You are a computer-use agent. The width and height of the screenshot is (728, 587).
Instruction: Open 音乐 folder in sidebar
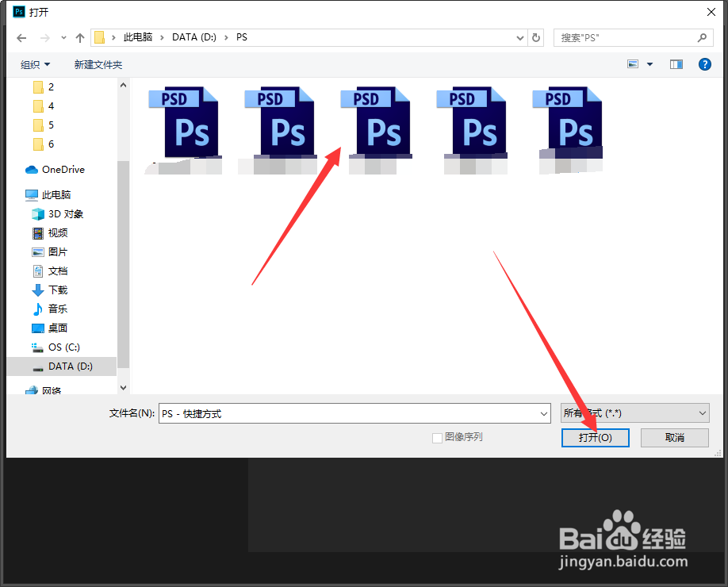coord(50,309)
